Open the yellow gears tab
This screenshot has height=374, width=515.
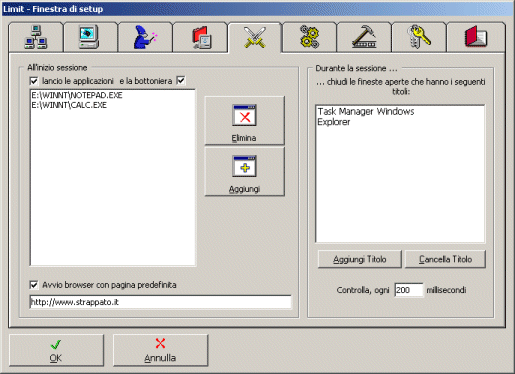310,37
